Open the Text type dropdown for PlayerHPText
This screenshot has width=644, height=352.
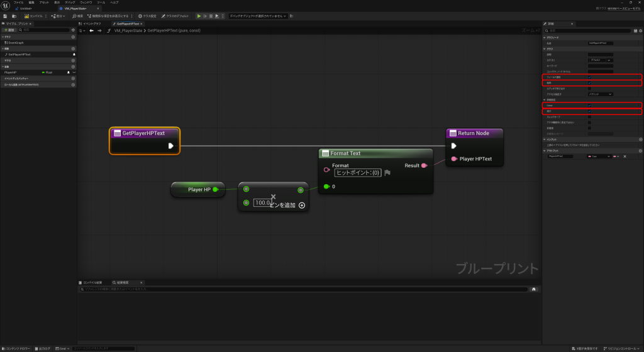pos(599,156)
